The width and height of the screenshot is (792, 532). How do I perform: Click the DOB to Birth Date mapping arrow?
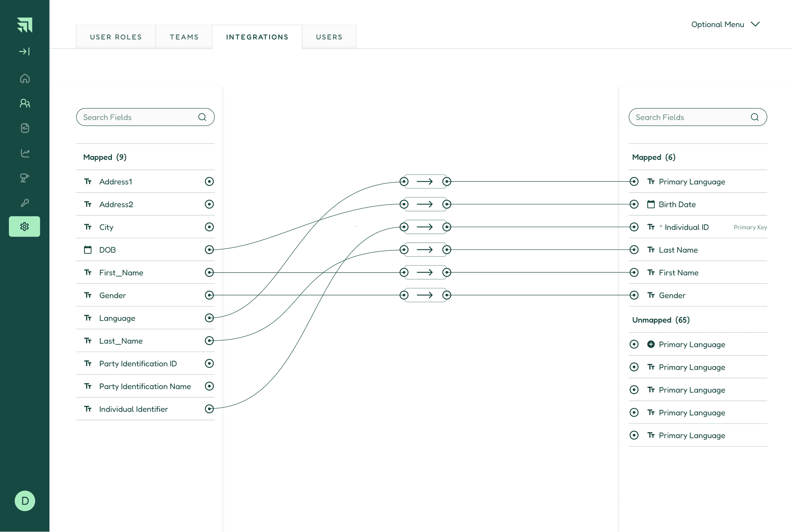click(x=425, y=204)
